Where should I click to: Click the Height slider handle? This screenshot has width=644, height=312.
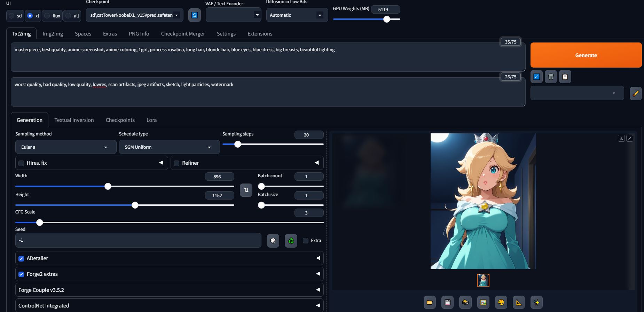135,205
